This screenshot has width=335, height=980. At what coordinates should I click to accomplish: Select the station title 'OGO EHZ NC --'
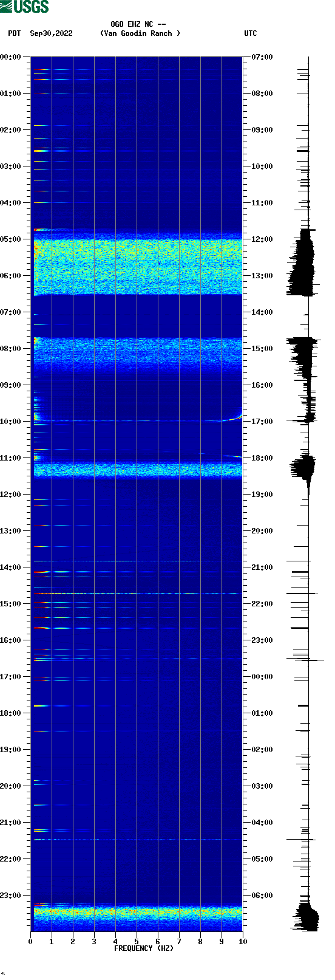point(138,24)
